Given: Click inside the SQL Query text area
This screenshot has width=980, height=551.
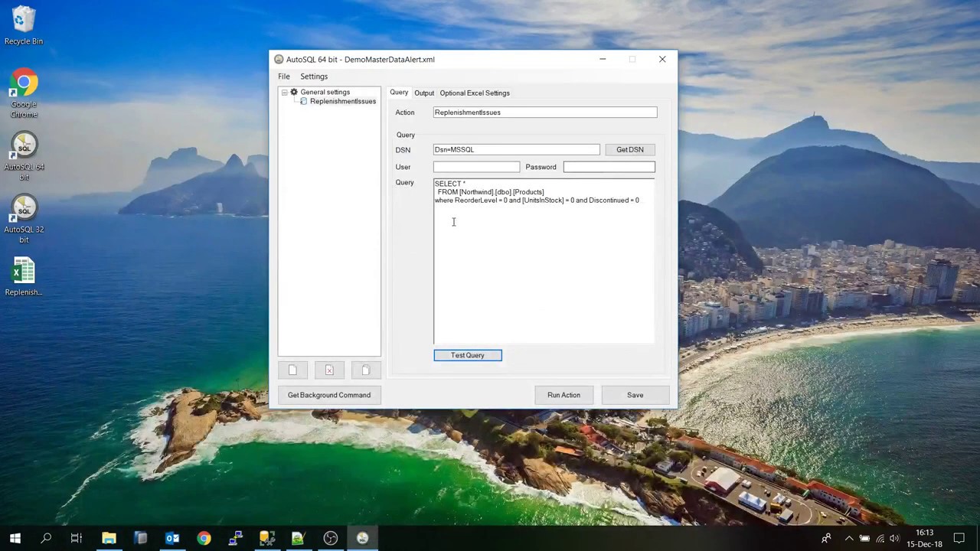Looking at the screenshot, I should coord(544,262).
